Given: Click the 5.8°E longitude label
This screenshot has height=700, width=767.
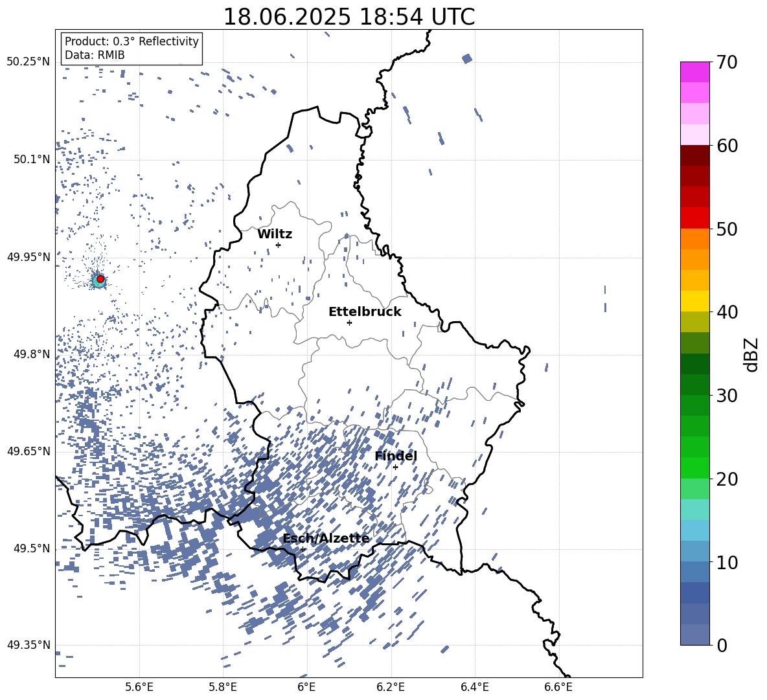Looking at the screenshot, I should [x=223, y=687].
